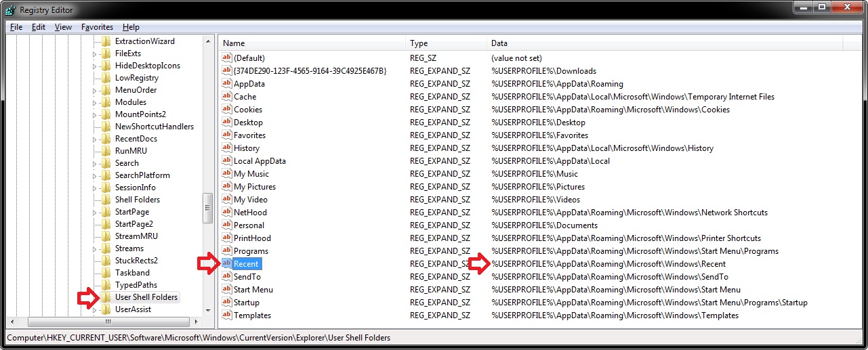Image resolution: width=868 pixels, height=350 pixels.
Task: Select the NewShortcutHandlers key
Action: [154, 127]
